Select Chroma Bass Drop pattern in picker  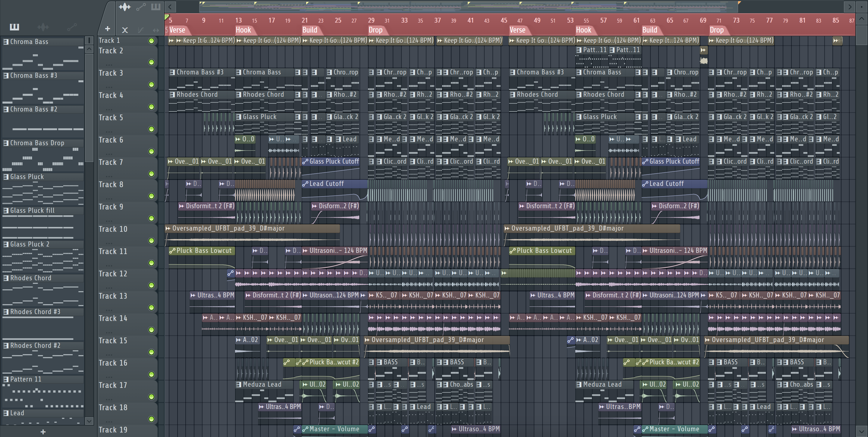pos(43,143)
